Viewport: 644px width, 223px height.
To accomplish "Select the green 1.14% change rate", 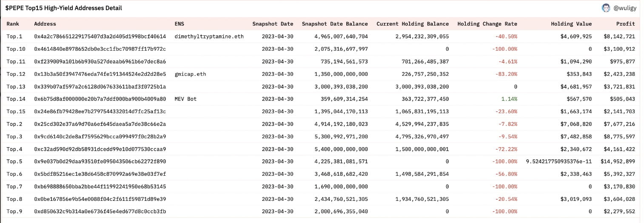I will 509,99.
